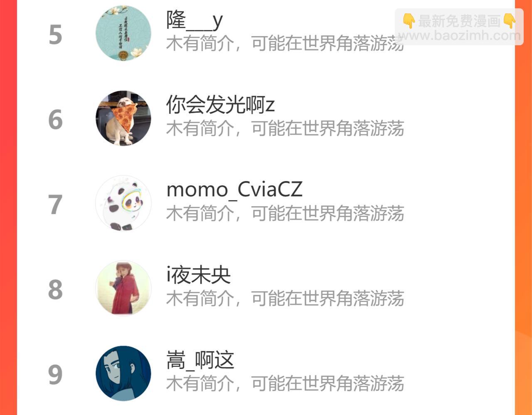
Task: Select username 隆___y
Action: 195,20
